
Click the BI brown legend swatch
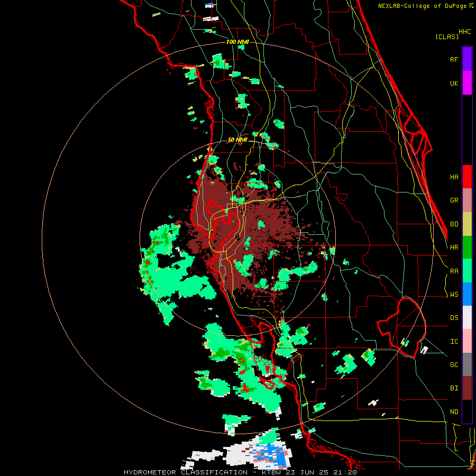coord(467,388)
